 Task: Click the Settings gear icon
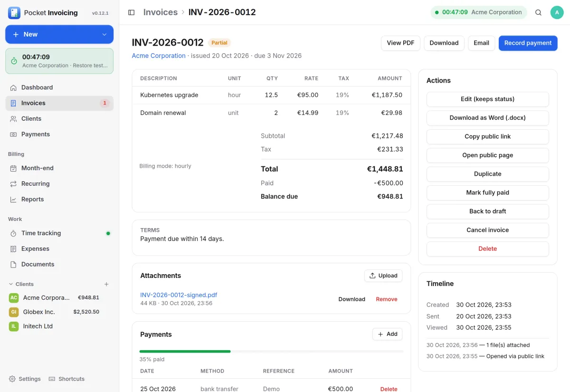[x=12, y=379]
